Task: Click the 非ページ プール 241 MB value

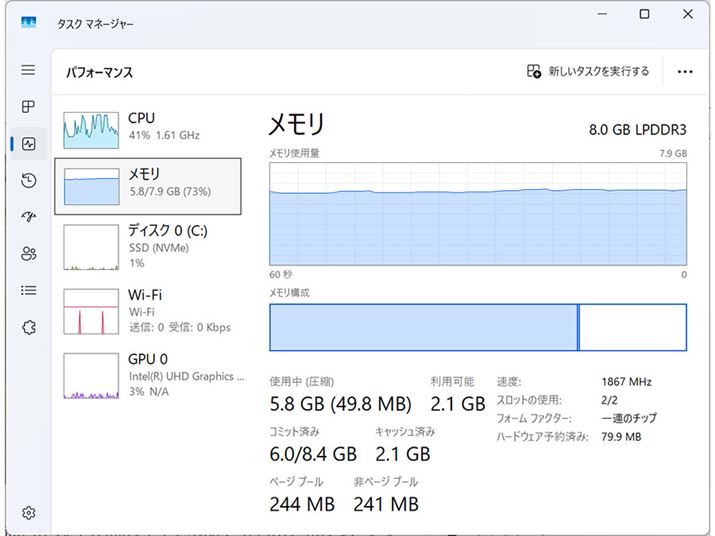Action: 386,505
